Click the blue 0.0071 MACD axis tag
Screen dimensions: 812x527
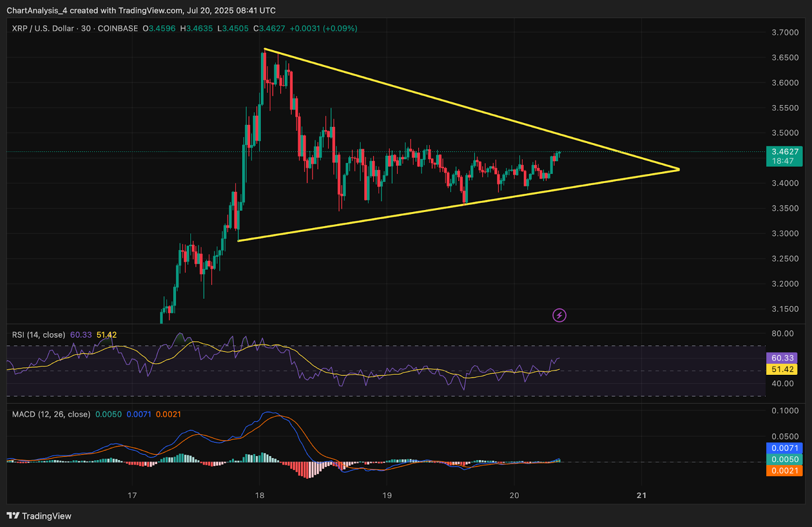[785, 448]
